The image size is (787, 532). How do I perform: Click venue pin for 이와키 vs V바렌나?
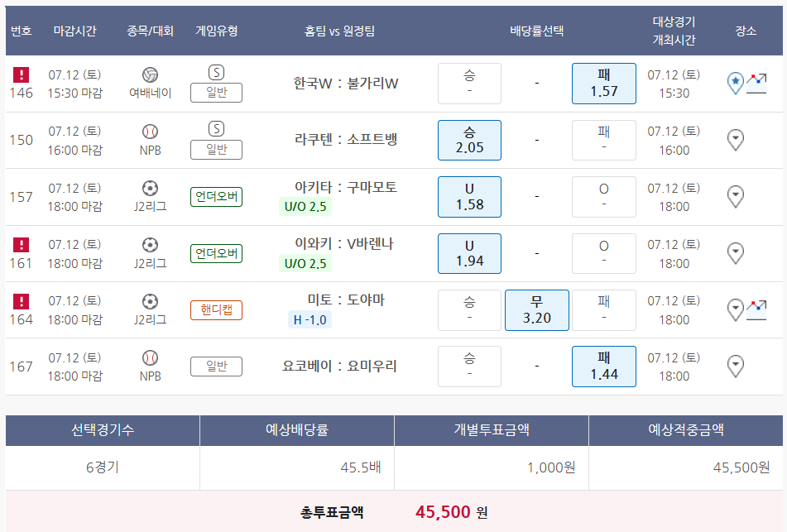[735, 252]
